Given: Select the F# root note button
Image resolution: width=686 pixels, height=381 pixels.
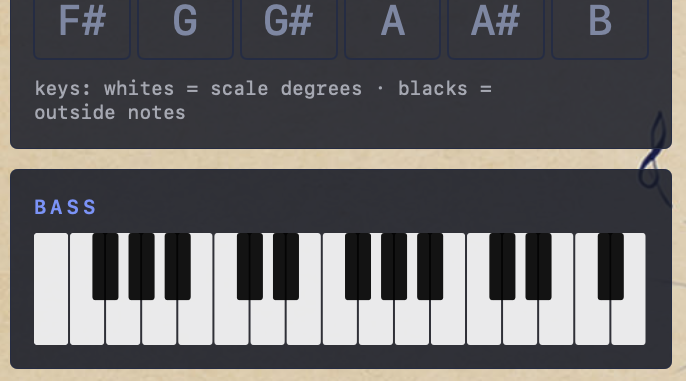Looking at the screenshot, I should pos(82,27).
